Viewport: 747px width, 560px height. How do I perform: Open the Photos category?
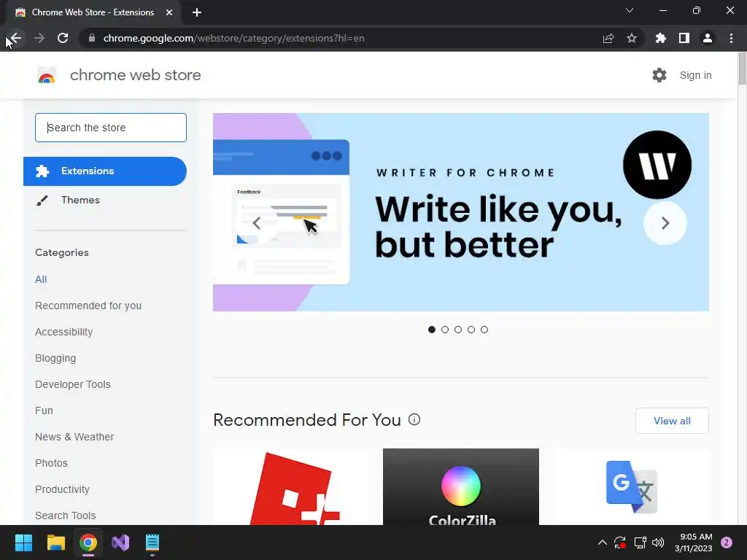coord(52,463)
